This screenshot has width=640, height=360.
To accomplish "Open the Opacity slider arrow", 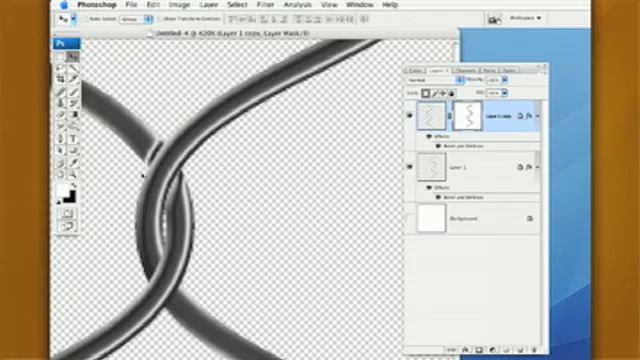I will (x=505, y=80).
